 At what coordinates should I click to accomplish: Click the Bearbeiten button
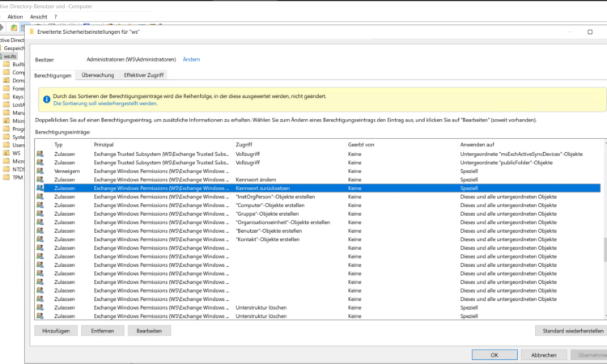coord(149,331)
